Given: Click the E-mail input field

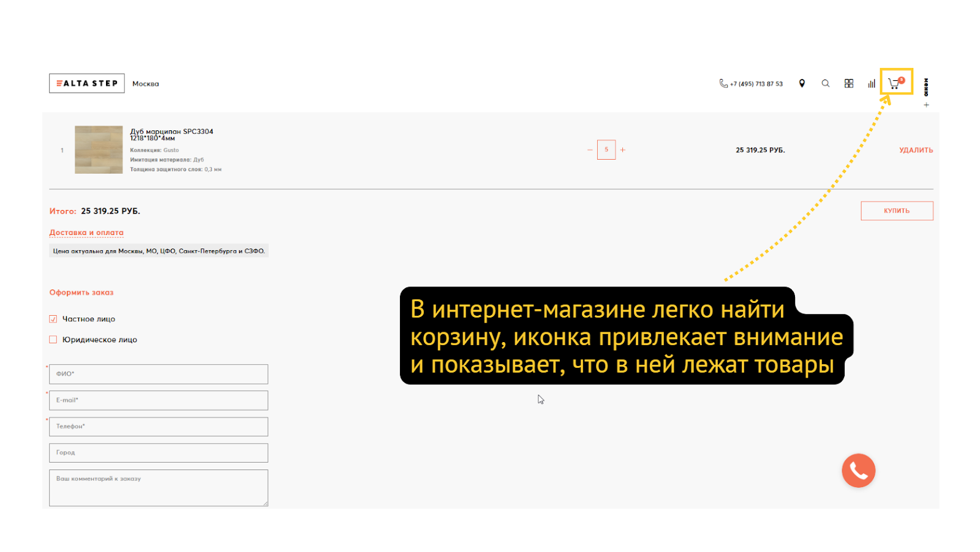Looking at the screenshot, I should coord(159,400).
